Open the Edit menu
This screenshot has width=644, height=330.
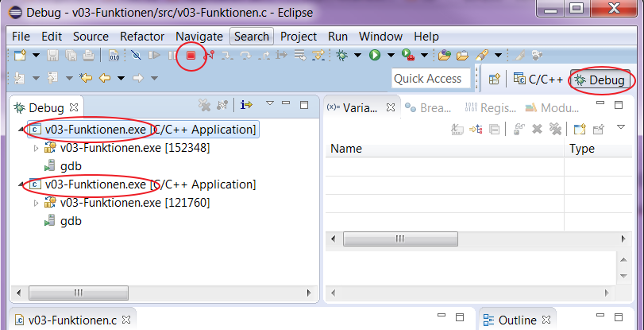pos(52,37)
